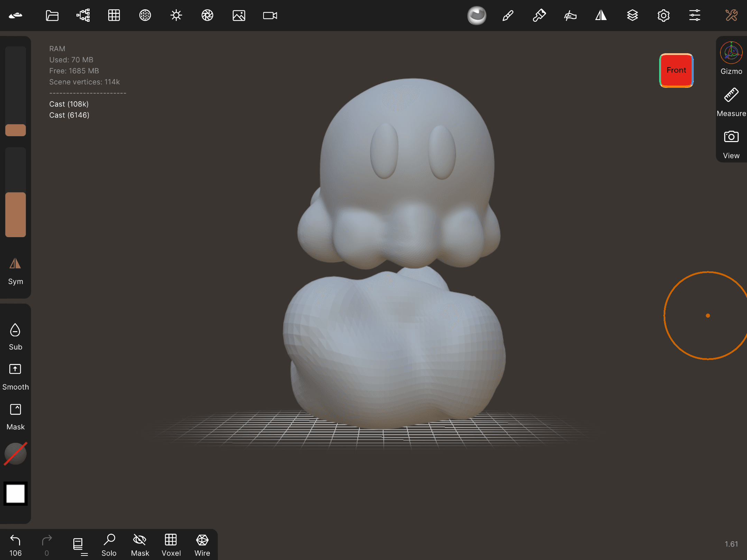Screen dimensions: 747x560
Task: Toggle the Sub subtract mode
Action: (x=15, y=336)
